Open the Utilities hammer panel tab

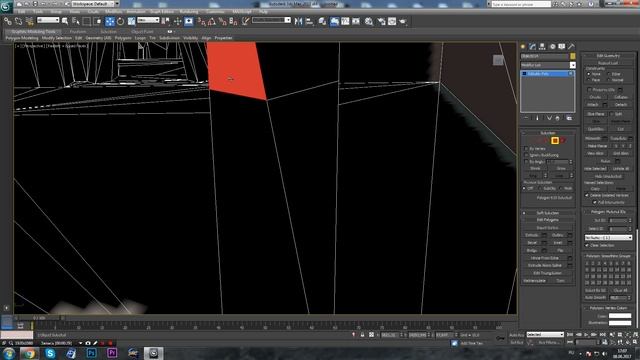point(571,47)
